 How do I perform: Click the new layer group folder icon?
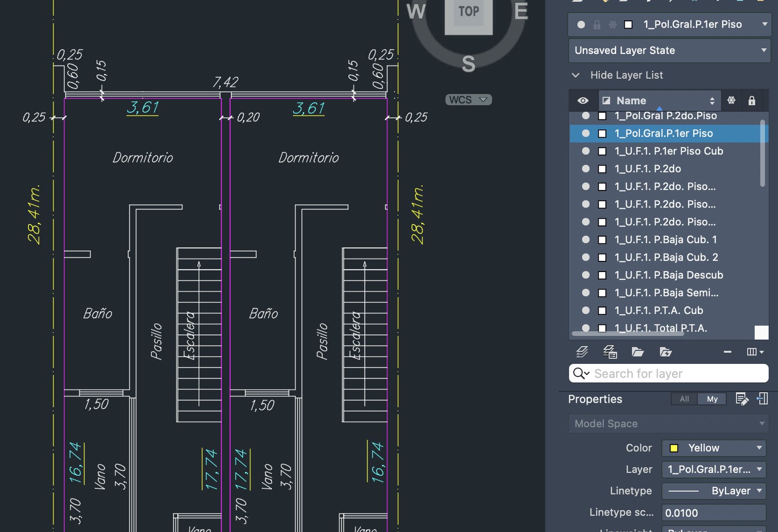pyautogui.click(x=637, y=352)
